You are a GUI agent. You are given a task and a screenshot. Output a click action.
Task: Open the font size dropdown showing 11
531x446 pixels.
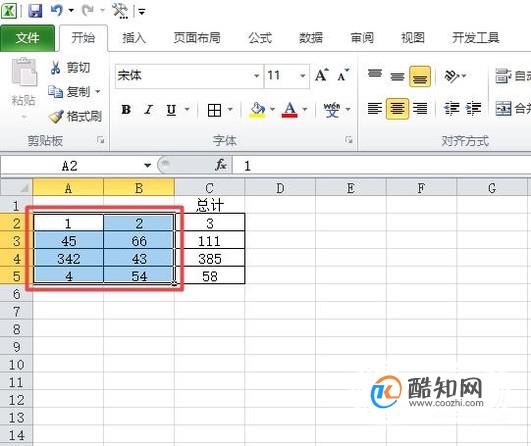302,76
